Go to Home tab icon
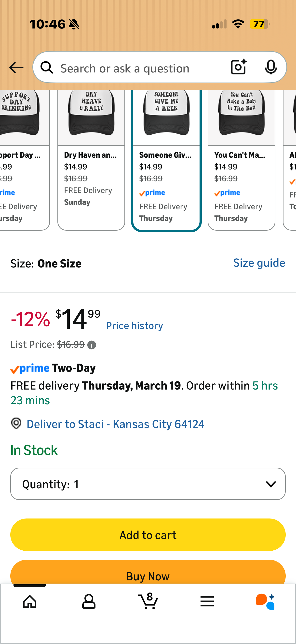 (30, 601)
